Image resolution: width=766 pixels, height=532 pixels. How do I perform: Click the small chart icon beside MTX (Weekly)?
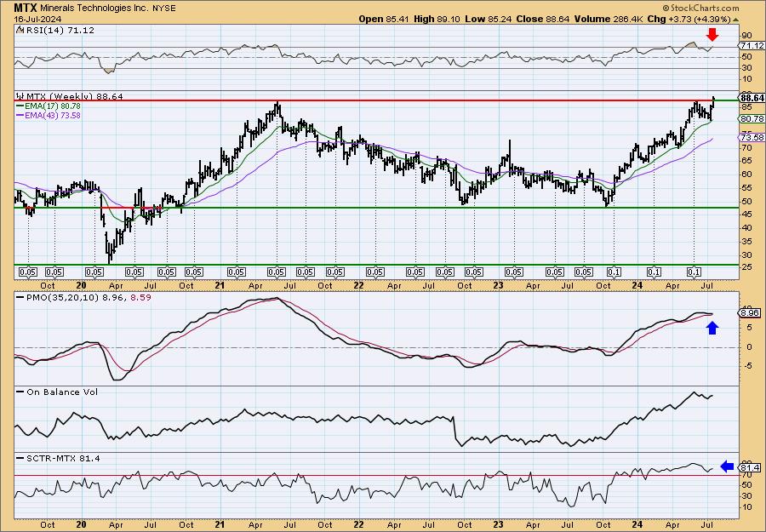point(20,96)
